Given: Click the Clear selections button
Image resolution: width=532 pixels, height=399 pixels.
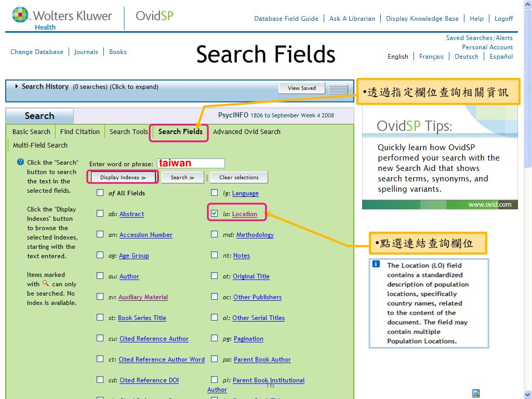Looking at the screenshot, I should pyautogui.click(x=239, y=177).
